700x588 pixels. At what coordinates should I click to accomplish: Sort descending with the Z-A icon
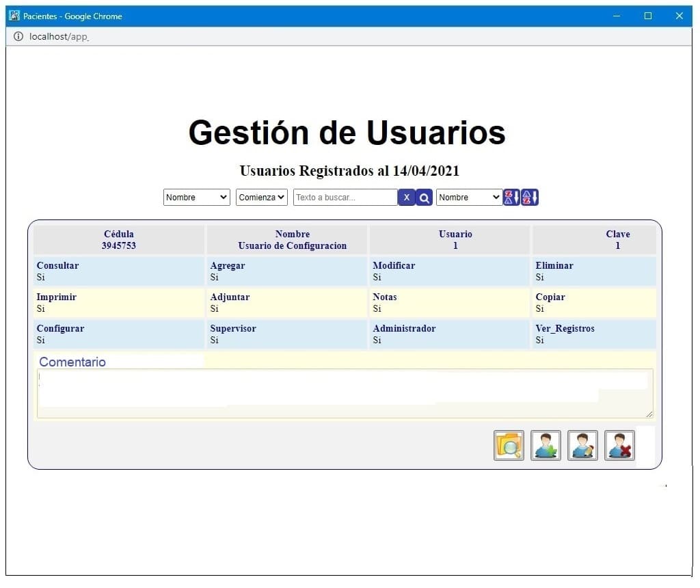[511, 198]
